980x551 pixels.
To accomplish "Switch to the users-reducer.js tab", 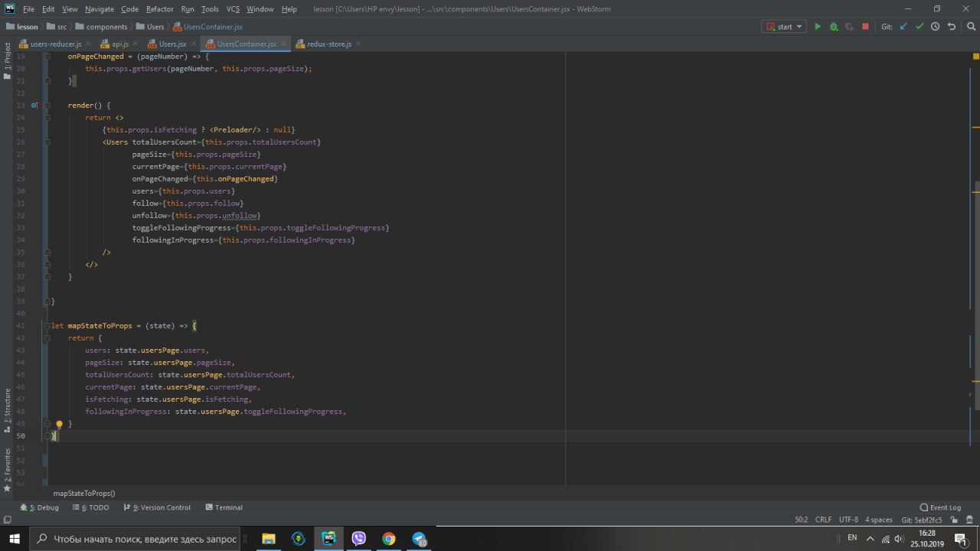I will point(55,44).
